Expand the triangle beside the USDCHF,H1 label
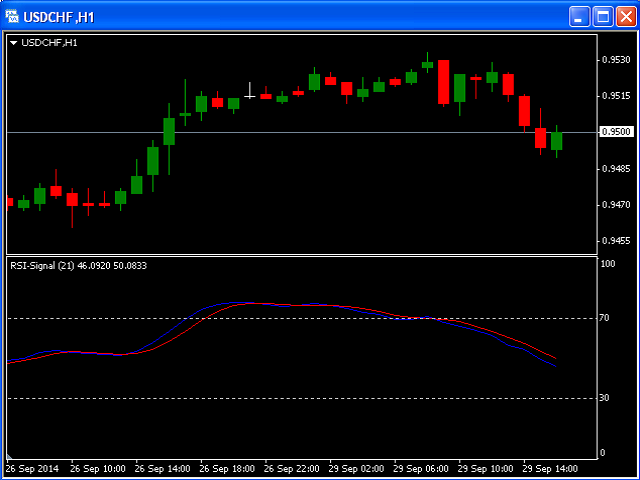 (13, 43)
